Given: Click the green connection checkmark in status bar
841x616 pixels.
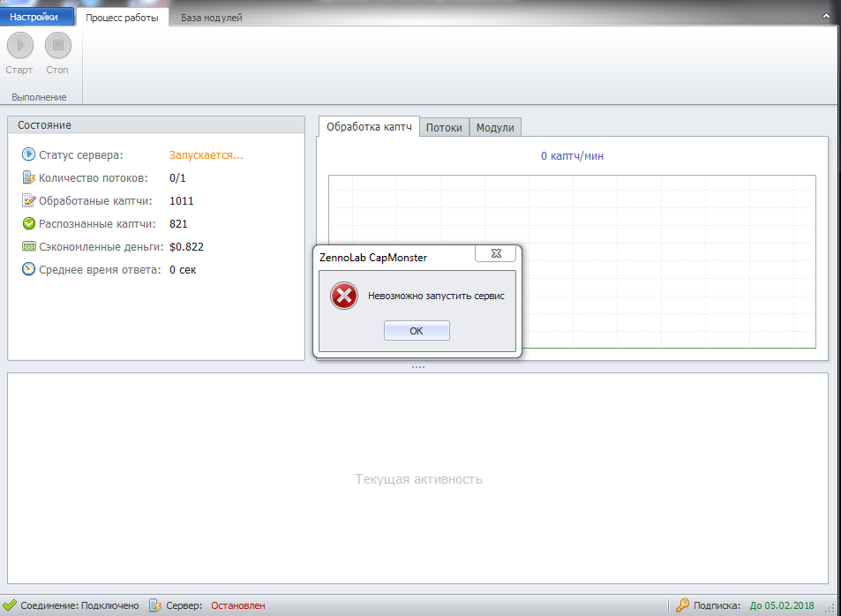Looking at the screenshot, I should (x=10, y=605).
